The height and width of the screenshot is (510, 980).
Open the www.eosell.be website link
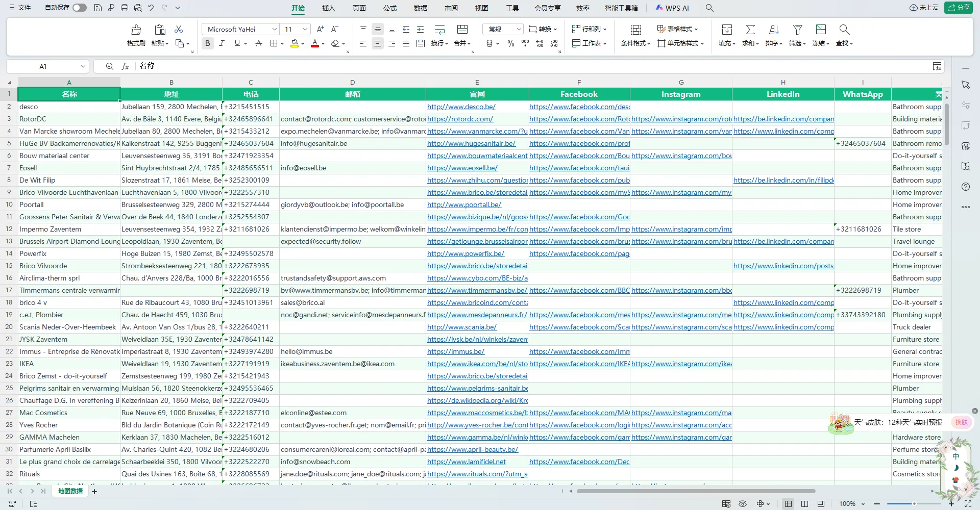[462, 168]
